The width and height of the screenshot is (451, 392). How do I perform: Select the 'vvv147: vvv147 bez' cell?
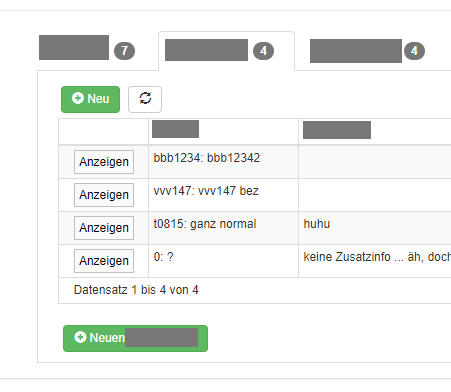[x=223, y=195]
